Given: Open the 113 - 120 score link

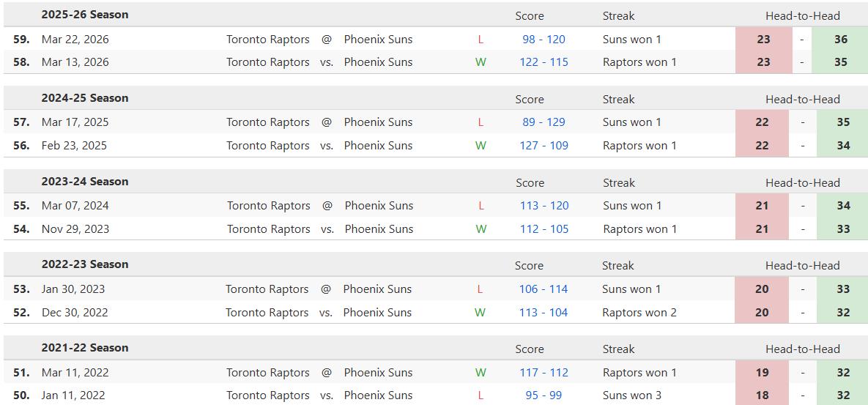Looking at the screenshot, I should click(x=544, y=206).
